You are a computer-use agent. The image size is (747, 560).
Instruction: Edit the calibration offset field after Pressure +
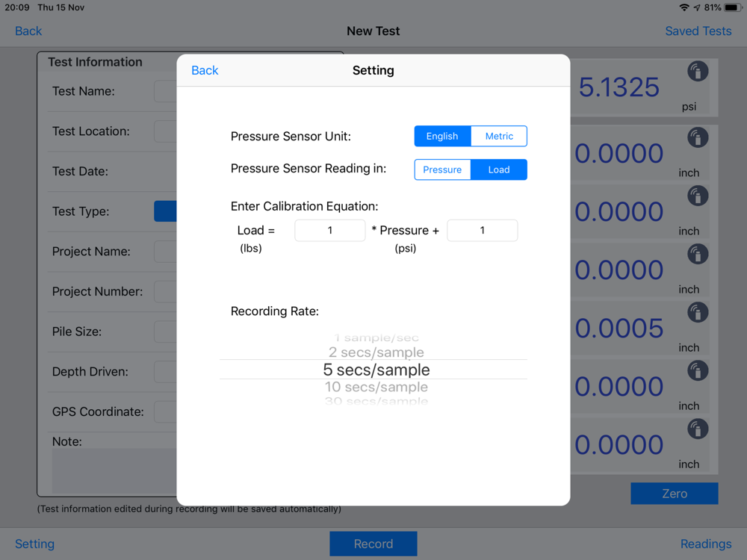click(482, 231)
